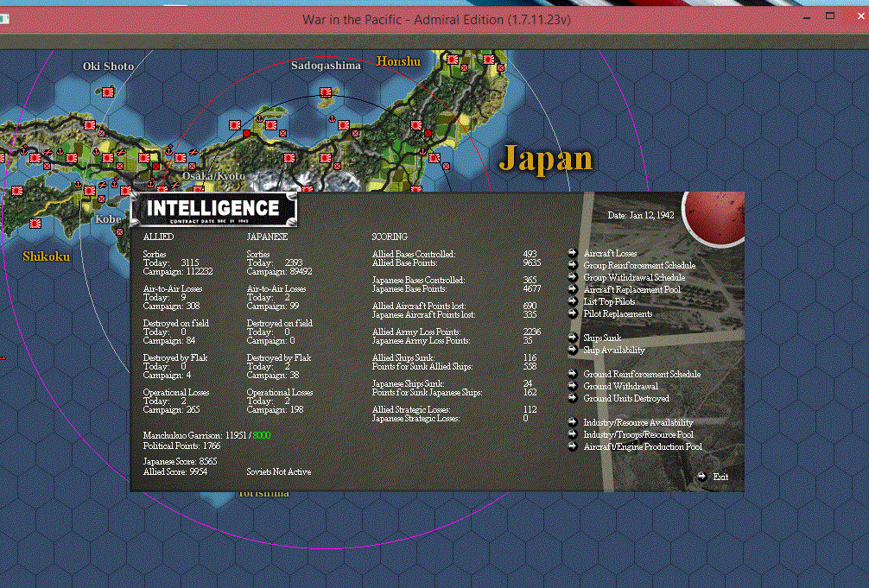This screenshot has width=869, height=588.
Task: Click the arrow icon beside Exit
Action: [x=702, y=477]
